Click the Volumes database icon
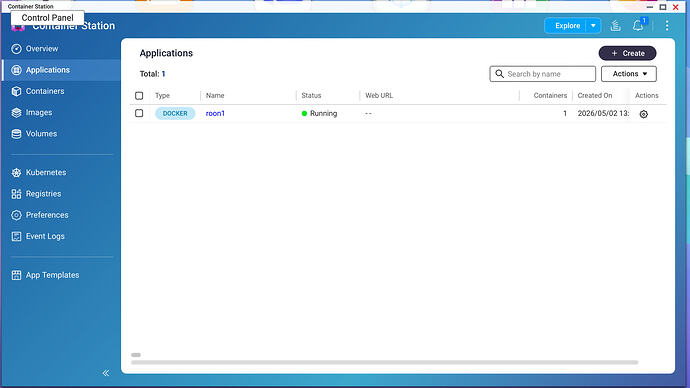Viewport: 690px width, 388px height. click(16, 134)
